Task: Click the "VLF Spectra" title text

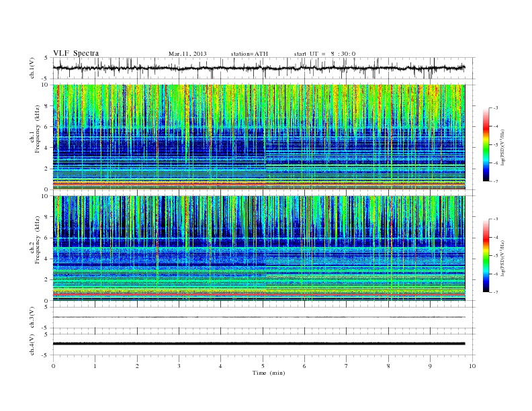Action: [76, 53]
